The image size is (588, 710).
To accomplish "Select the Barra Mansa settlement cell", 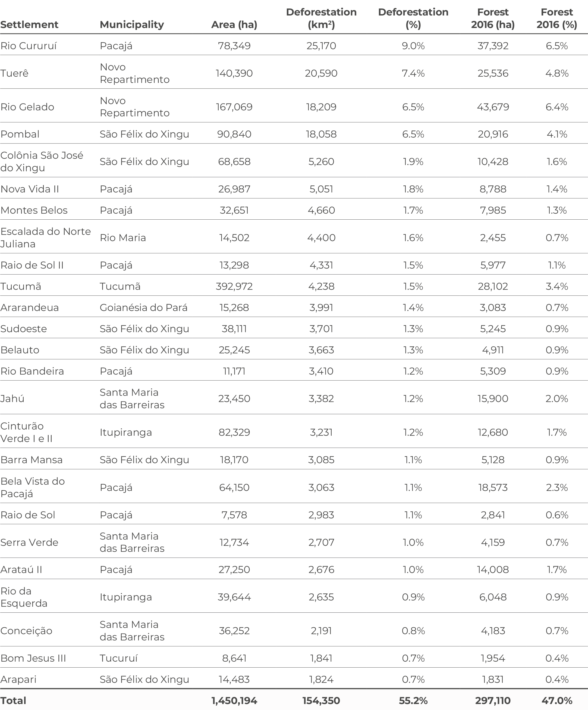I will point(32,460).
